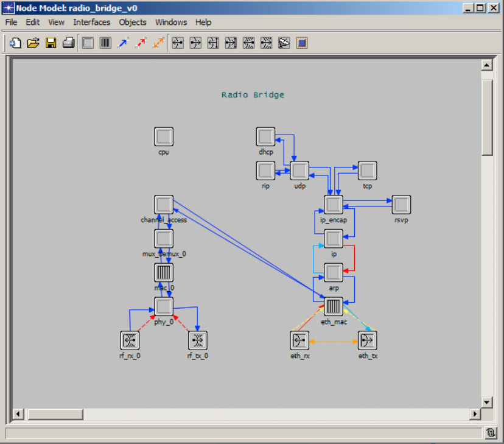The image size is (504, 444).
Task: Select the radio receiver tool
Action: coord(248,43)
